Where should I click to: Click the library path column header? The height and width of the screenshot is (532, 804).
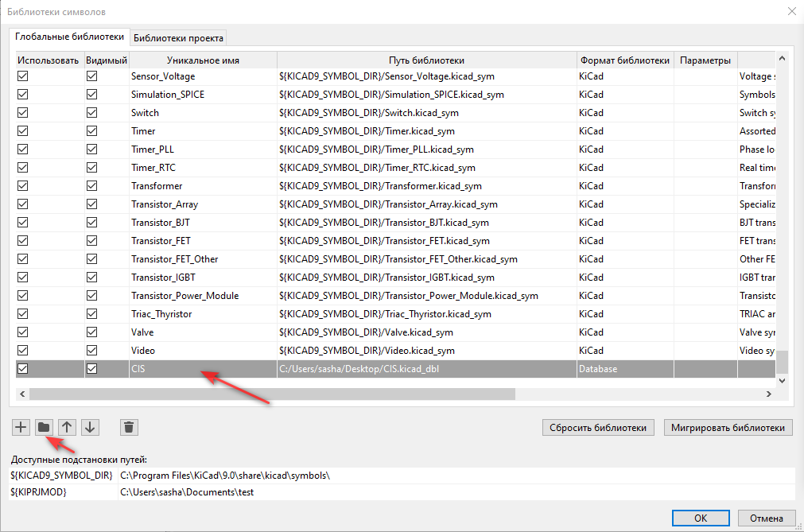point(426,60)
